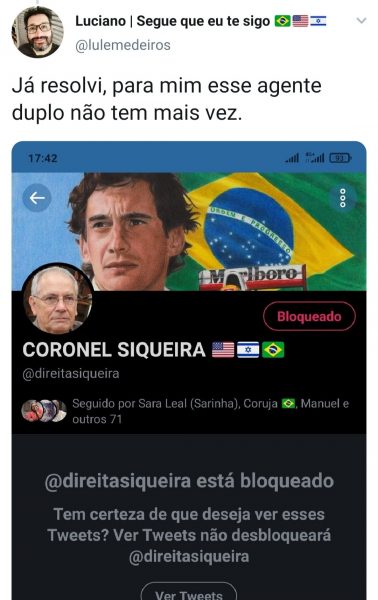Toggle the Bloqueado block button

(309, 316)
